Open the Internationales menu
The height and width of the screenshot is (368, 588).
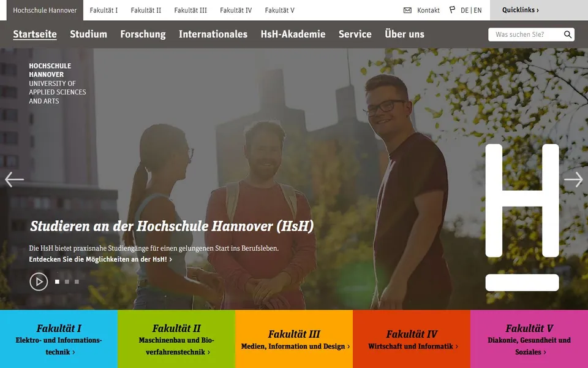point(213,34)
